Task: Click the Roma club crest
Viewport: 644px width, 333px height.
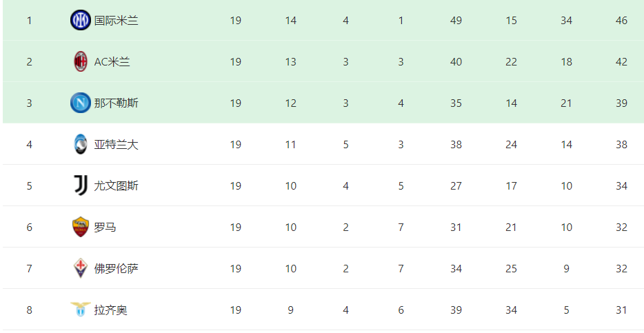Action: [80, 227]
